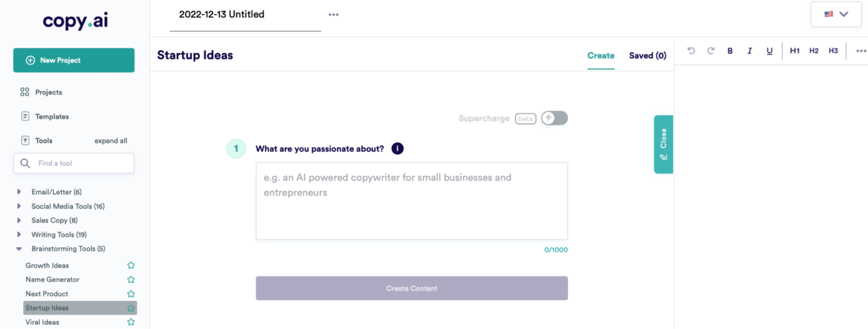Viewport: 868px width, 329px height.
Task: Star the Name Generator tool
Action: pyautogui.click(x=131, y=280)
